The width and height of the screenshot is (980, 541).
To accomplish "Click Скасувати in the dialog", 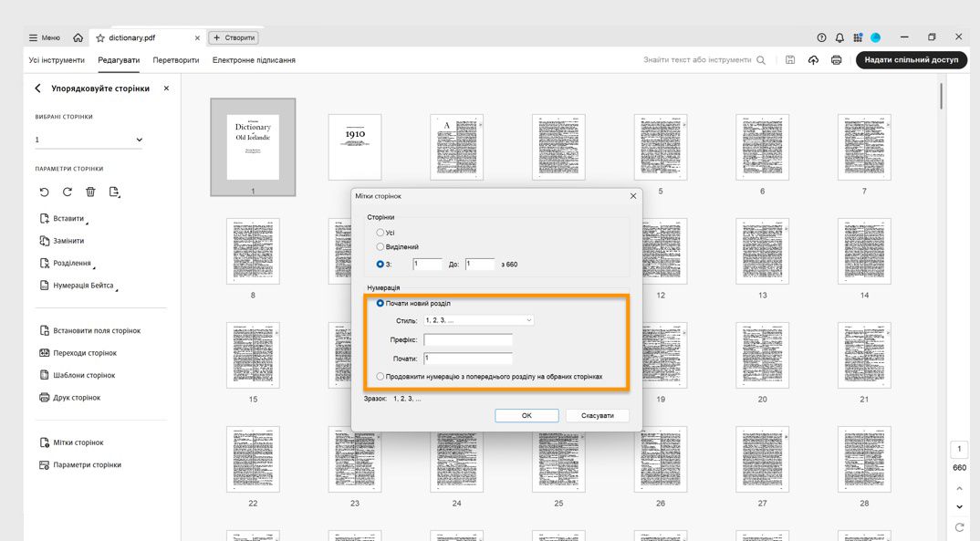I will (598, 415).
